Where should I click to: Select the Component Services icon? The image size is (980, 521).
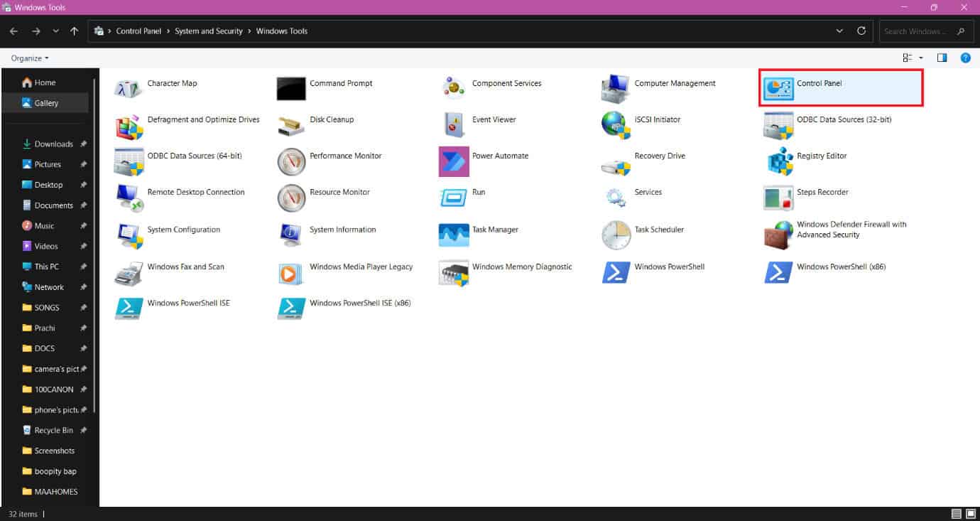coord(454,88)
